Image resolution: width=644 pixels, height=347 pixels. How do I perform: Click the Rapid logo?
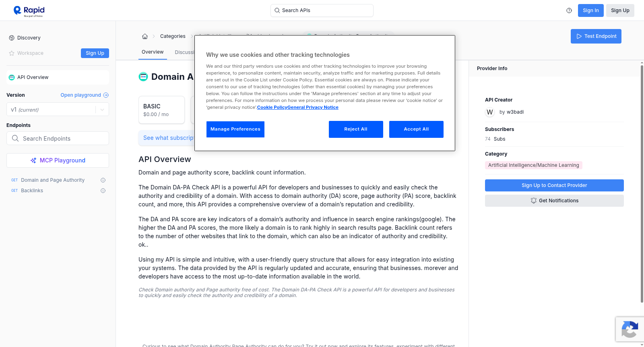29,11
